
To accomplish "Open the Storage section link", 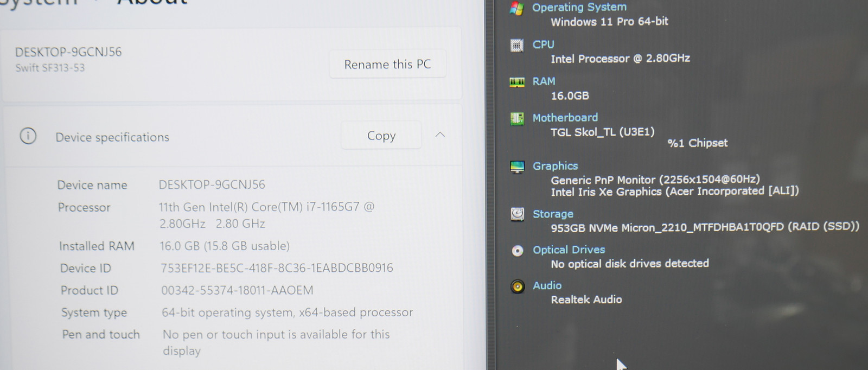I will [x=553, y=214].
